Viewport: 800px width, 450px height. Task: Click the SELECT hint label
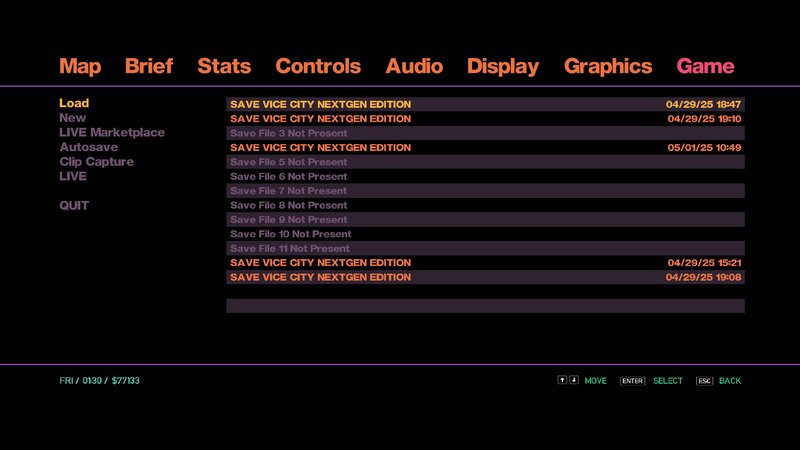click(x=668, y=381)
